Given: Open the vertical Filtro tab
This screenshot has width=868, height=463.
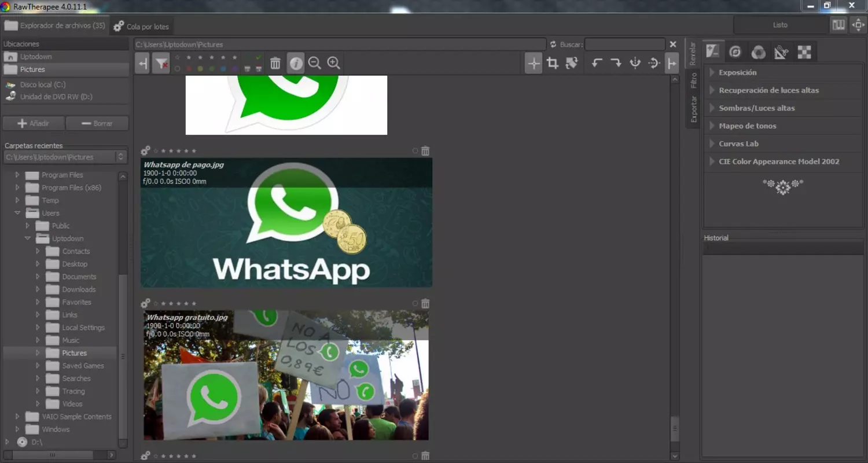Looking at the screenshot, I should [693, 81].
